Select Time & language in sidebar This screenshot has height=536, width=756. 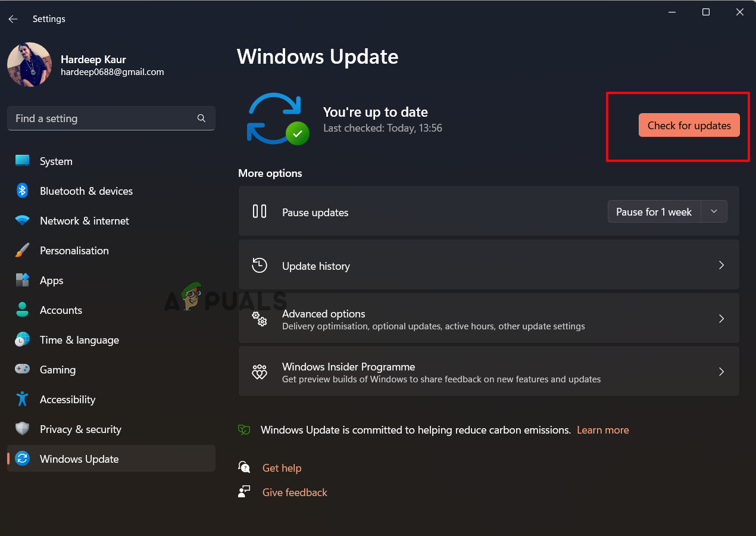click(79, 340)
